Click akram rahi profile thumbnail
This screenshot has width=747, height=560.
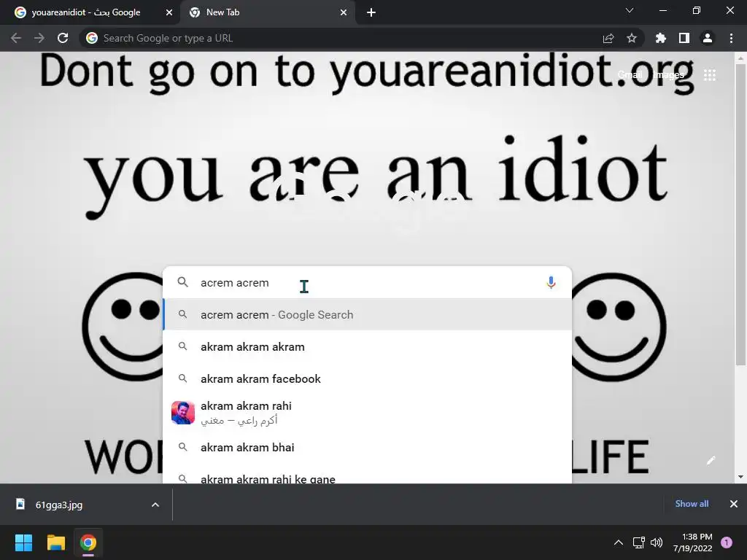[183, 413]
